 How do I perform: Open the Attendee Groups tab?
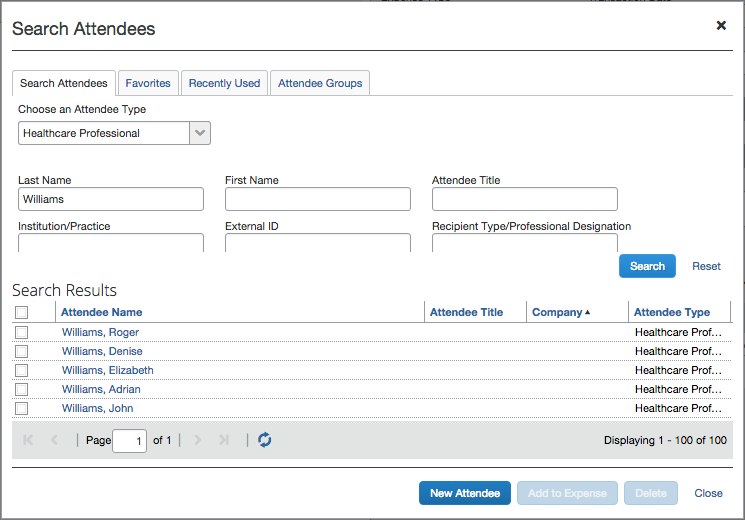320,83
